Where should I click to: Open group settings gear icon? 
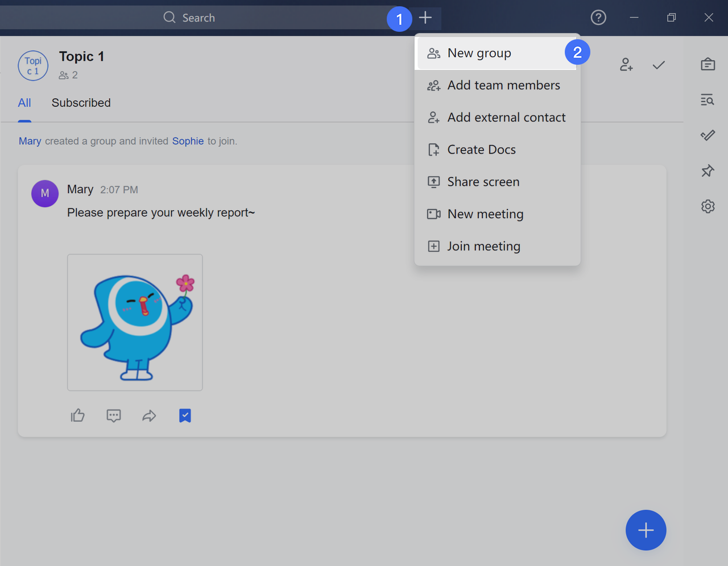pos(708,206)
